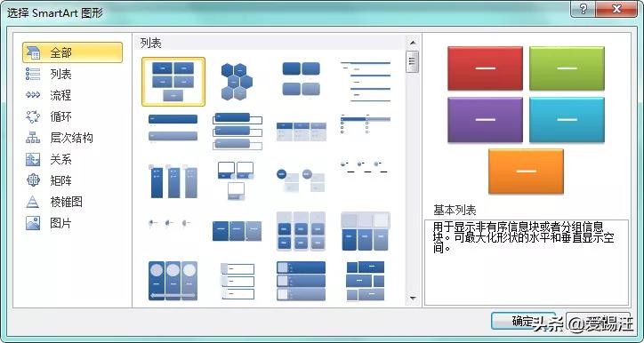Open dialog help with the ? button
The image size is (644, 343).
coord(584,9)
